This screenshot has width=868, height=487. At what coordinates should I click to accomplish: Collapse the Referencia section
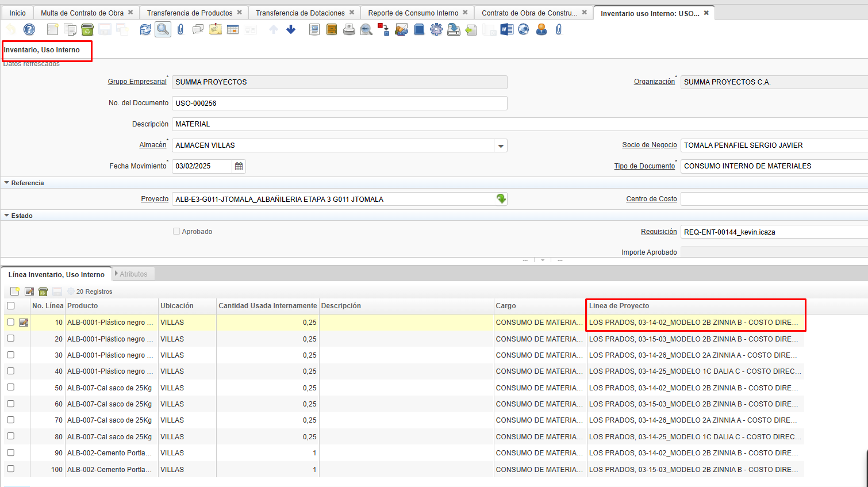coord(7,183)
